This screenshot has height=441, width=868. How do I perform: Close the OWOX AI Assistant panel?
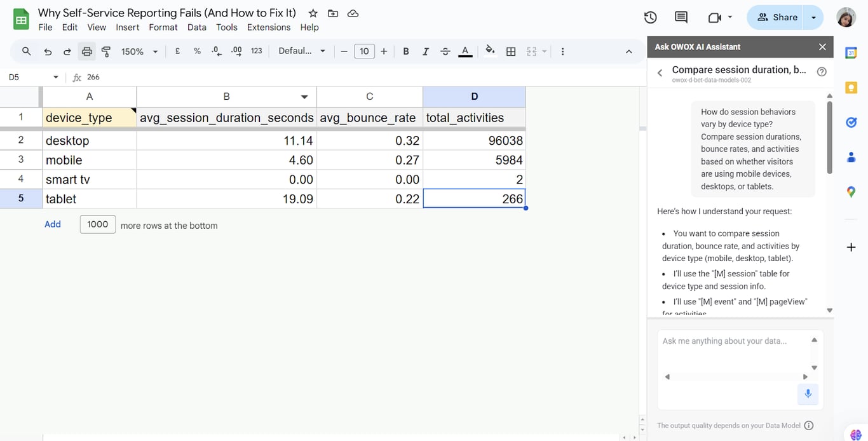click(822, 47)
